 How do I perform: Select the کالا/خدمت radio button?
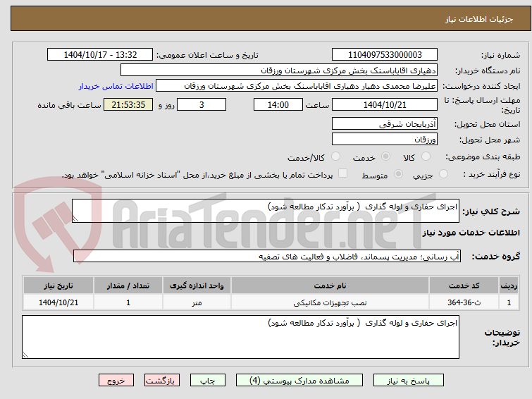click(x=335, y=156)
